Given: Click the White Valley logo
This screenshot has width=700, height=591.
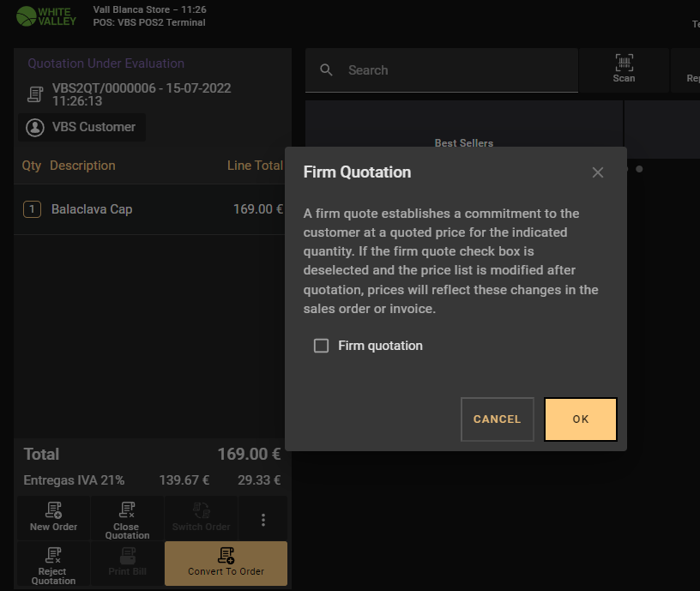Looking at the screenshot, I should [x=46, y=16].
